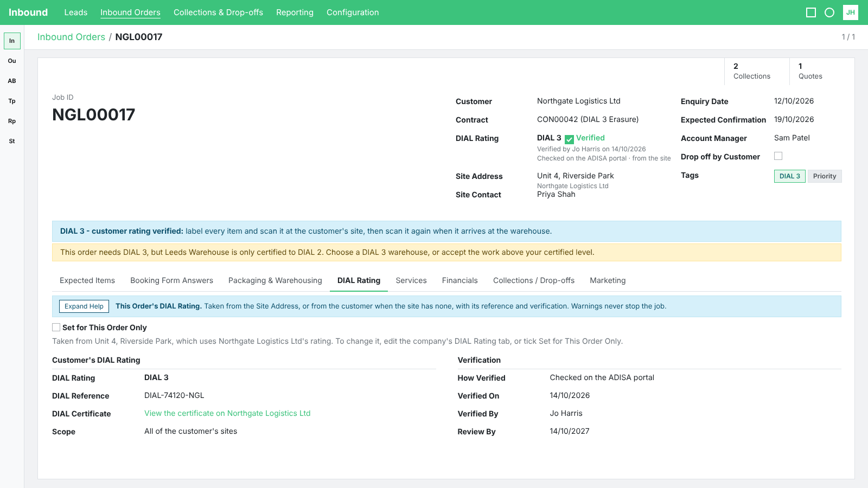Screen dimensions: 868x488
Task: Open the Tp sidebar app icon
Action: tap(12, 101)
